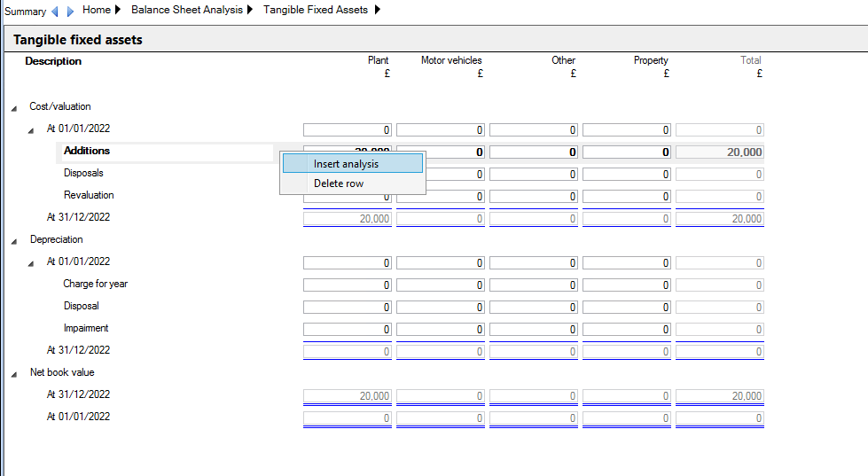This screenshot has width=868, height=476.
Task: Collapse the Cost/valuation section
Action: pos(14,108)
